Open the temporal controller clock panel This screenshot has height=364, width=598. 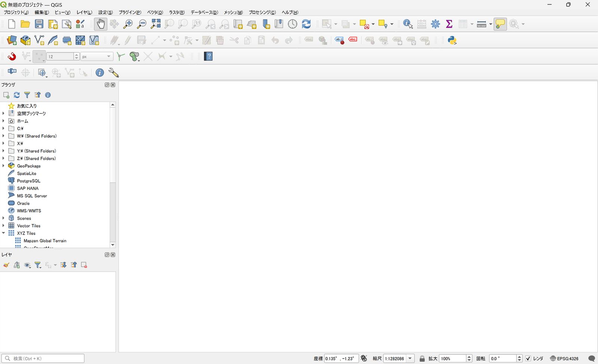293,24
